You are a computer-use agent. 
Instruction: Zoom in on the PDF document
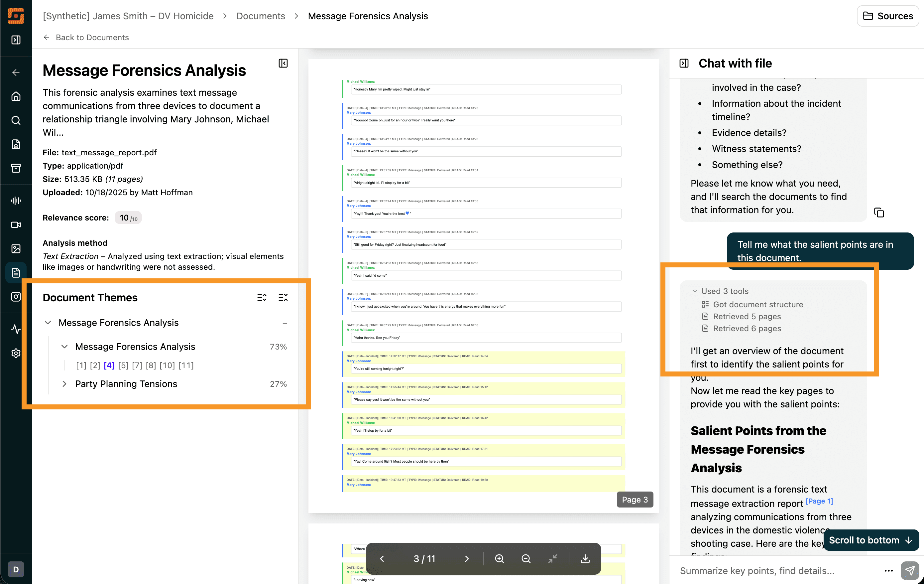499,559
